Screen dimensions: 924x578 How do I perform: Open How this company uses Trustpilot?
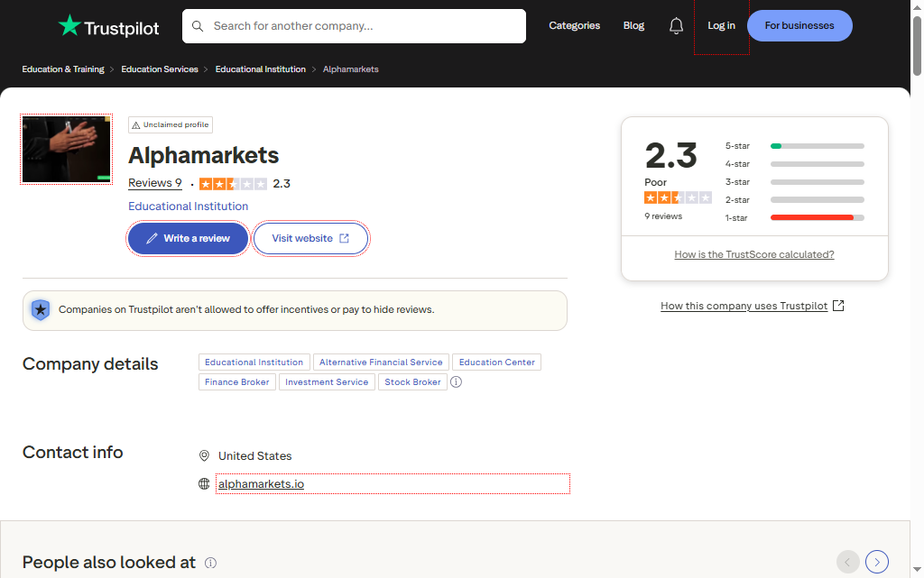[x=744, y=306]
